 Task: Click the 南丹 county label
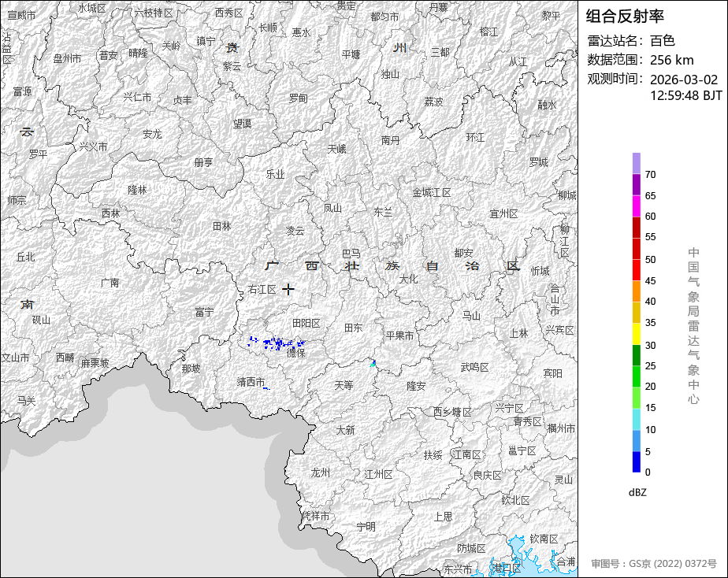click(390, 140)
